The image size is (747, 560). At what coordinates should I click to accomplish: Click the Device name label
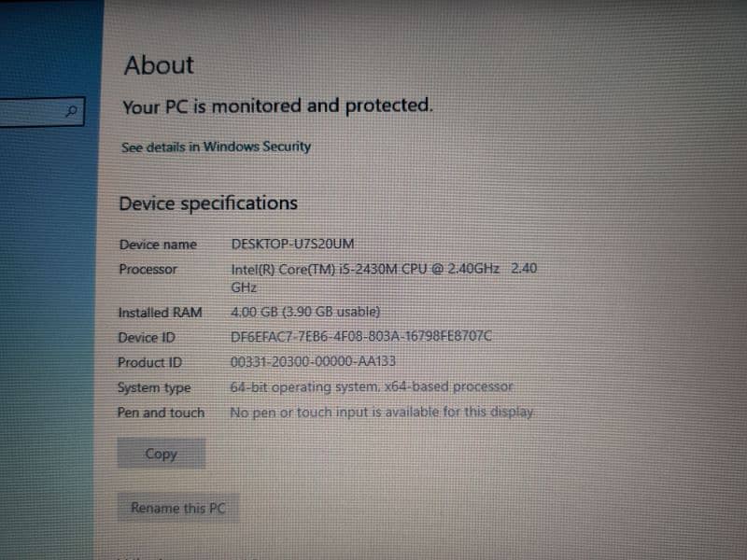[x=158, y=245]
